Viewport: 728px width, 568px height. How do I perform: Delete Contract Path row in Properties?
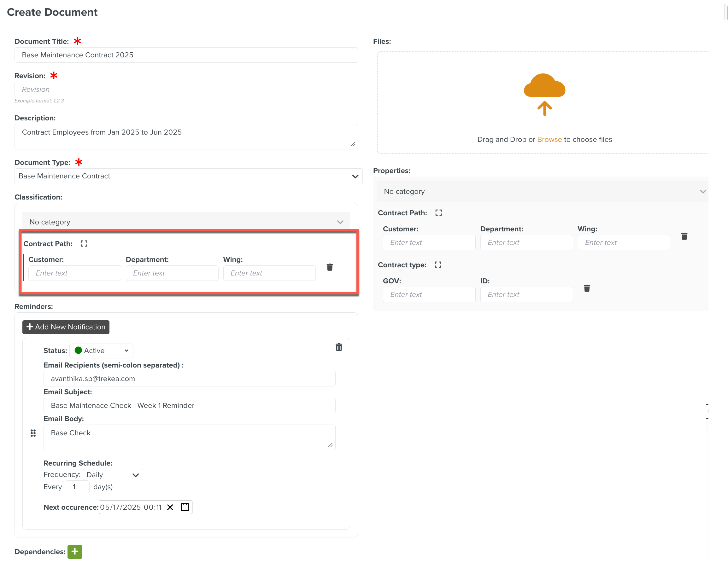click(x=684, y=236)
